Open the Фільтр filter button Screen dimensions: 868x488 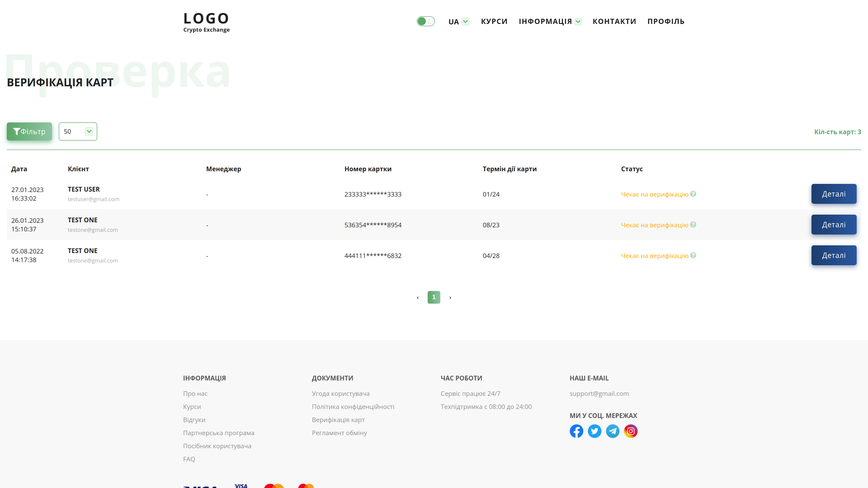29,131
